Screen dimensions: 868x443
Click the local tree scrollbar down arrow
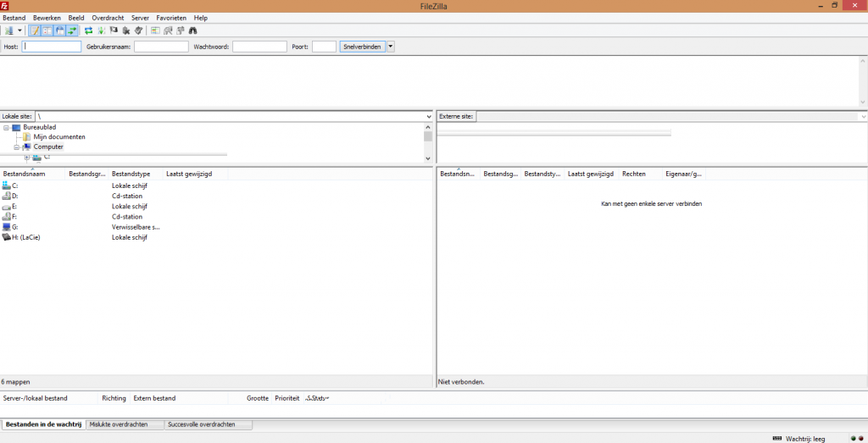tap(428, 158)
